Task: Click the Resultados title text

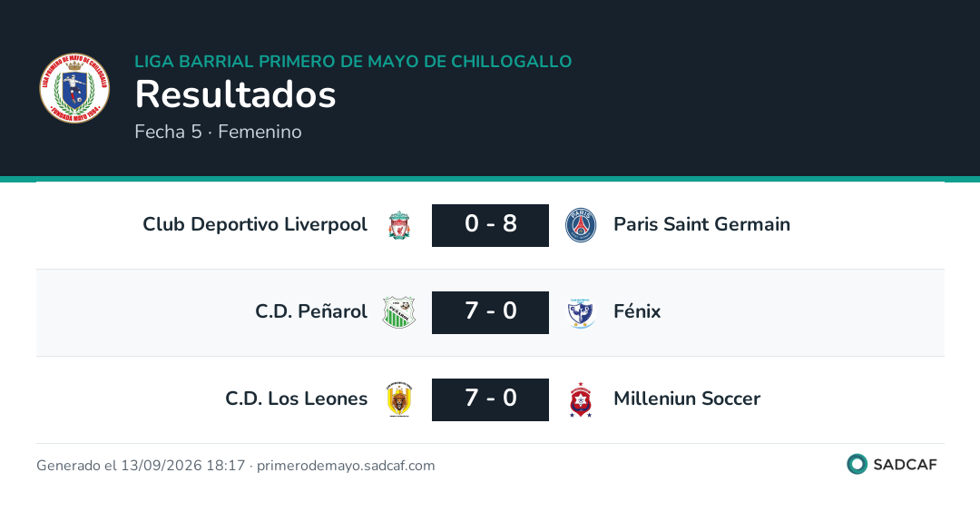Action: coord(236,94)
